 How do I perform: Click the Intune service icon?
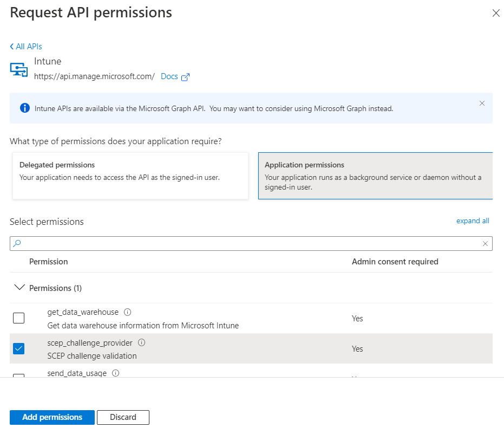[19, 69]
